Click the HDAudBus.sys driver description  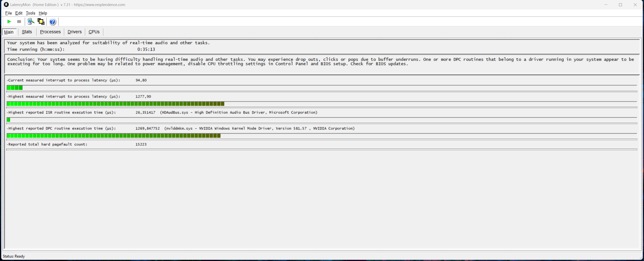[239, 113]
